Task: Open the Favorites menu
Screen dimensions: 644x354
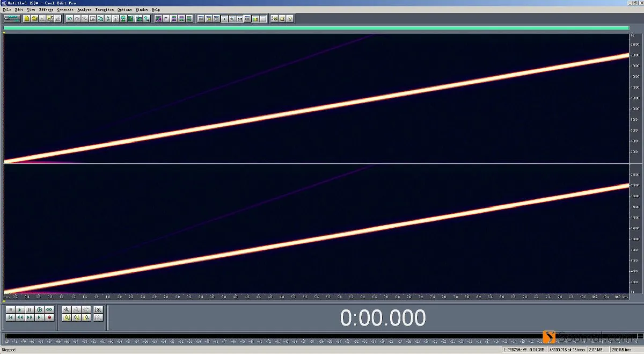Action: 105,10
